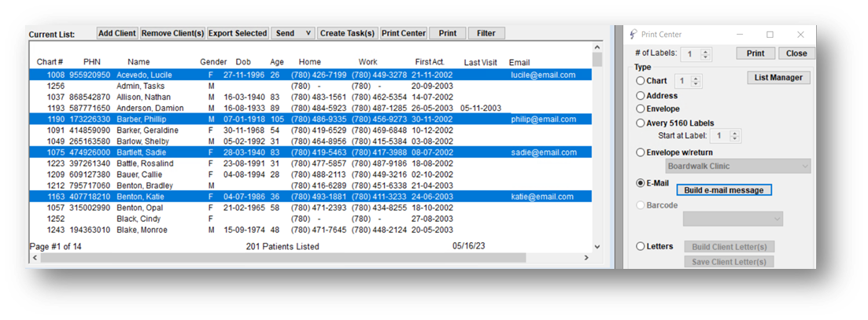The height and width of the screenshot is (320, 868).
Task: Select the Barlow, Shelby row
Action: (x=310, y=141)
